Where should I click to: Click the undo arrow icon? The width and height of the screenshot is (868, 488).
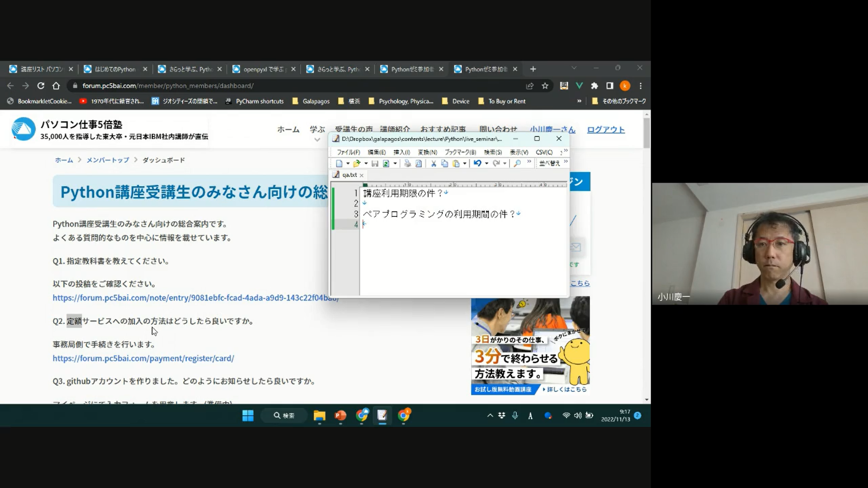point(477,164)
